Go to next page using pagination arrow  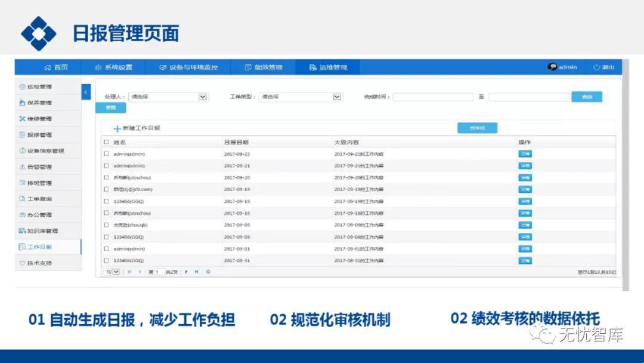[187, 272]
